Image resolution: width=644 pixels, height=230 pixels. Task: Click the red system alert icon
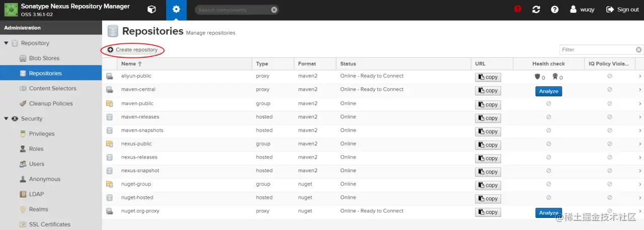[518, 10]
